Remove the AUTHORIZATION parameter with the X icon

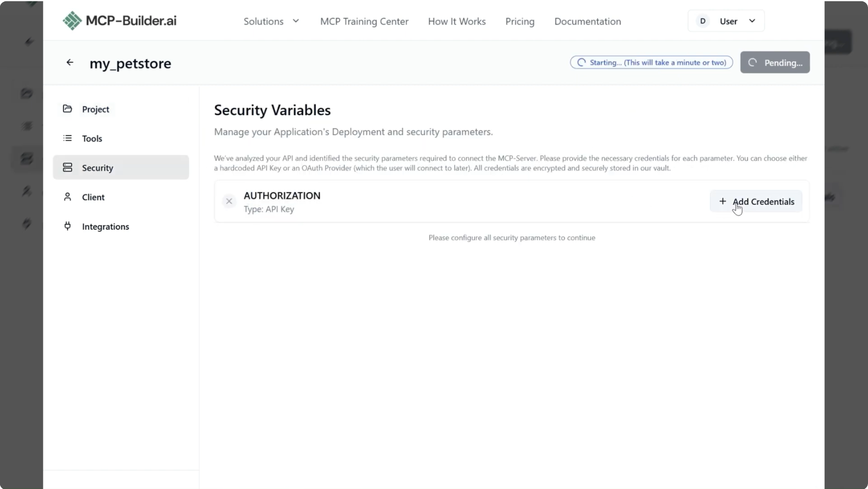point(229,201)
